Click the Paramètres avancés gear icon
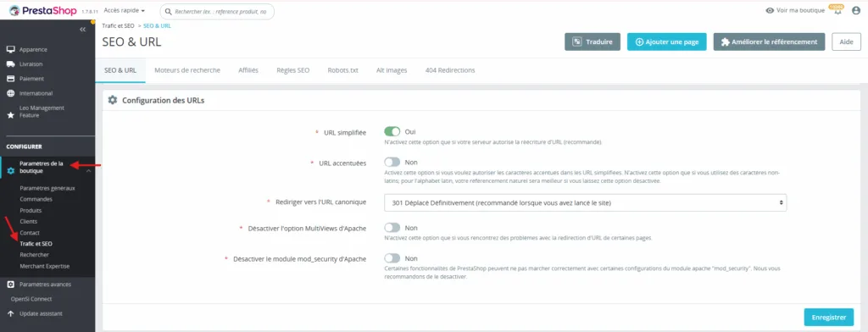Screen dimensions: 868x332 (x=10, y=285)
